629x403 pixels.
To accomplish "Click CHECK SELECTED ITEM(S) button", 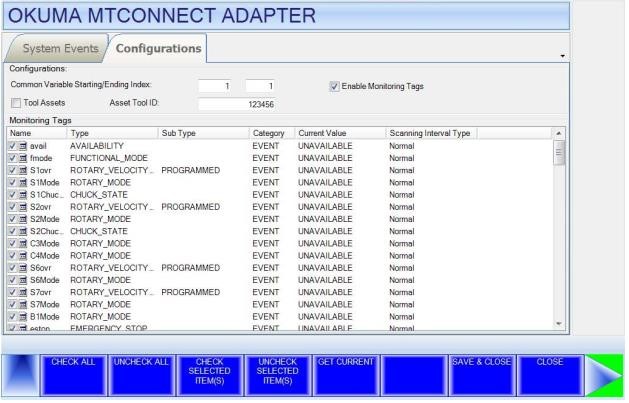I will coord(209,376).
